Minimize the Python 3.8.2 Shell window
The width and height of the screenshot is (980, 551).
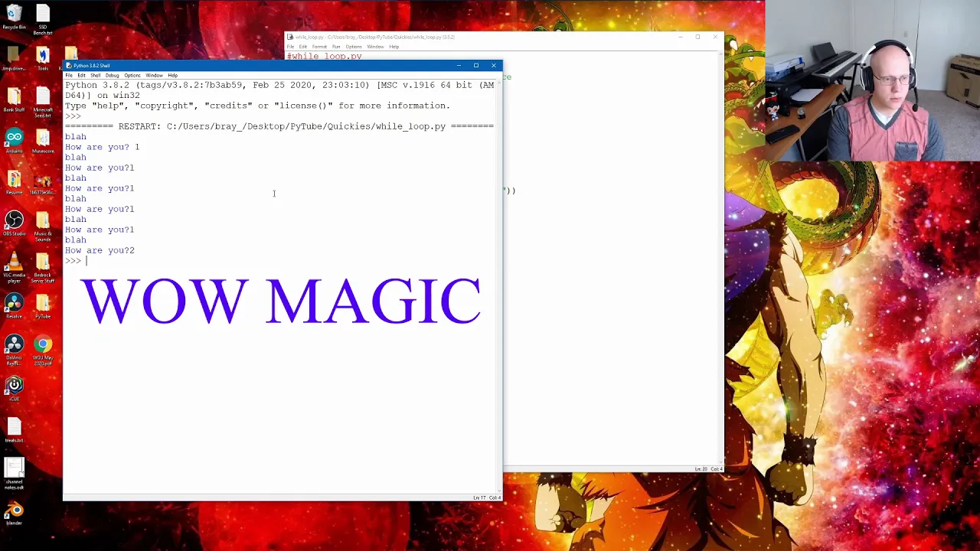pyautogui.click(x=459, y=65)
